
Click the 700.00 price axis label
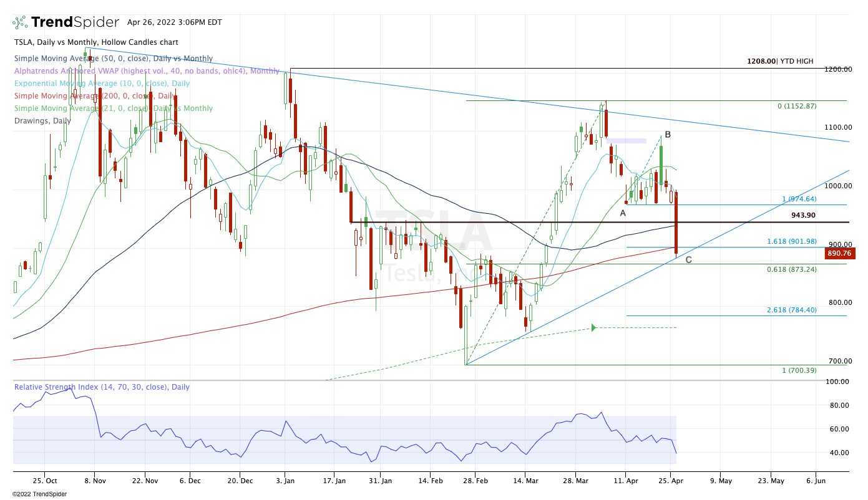(x=840, y=361)
